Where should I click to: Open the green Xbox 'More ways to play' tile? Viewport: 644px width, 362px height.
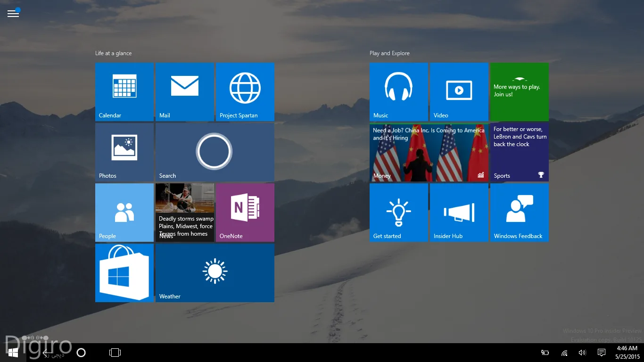tap(520, 92)
